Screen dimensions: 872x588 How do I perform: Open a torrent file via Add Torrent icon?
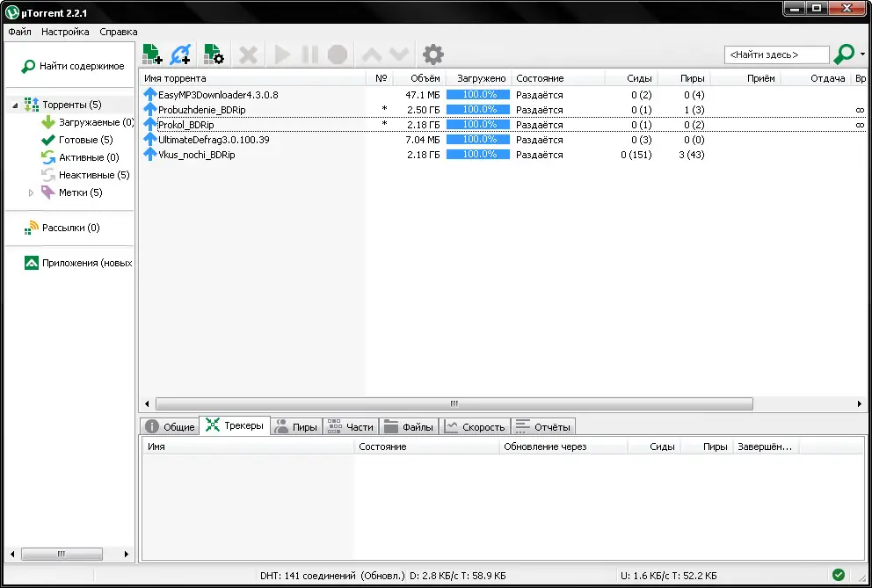[x=151, y=54]
